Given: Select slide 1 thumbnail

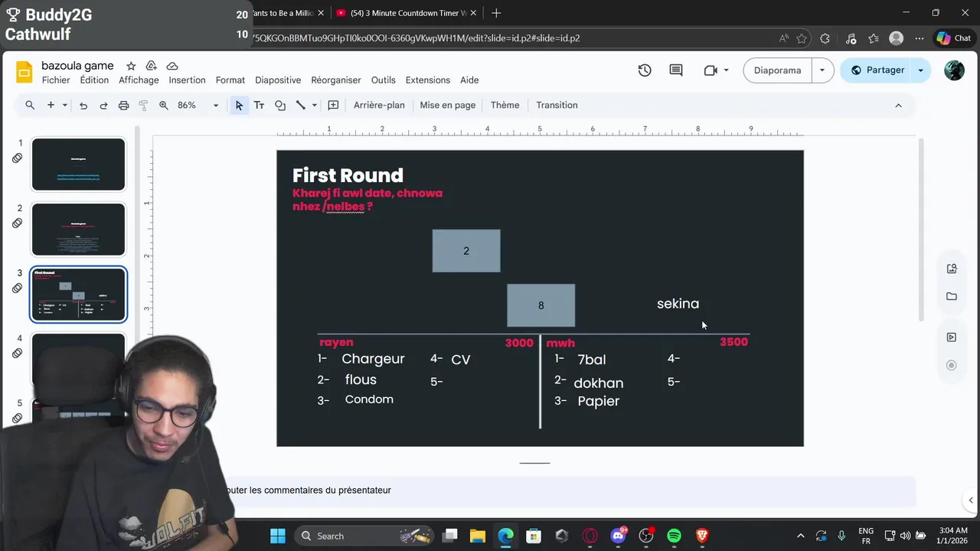Looking at the screenshot, I should tap(78, 165).
